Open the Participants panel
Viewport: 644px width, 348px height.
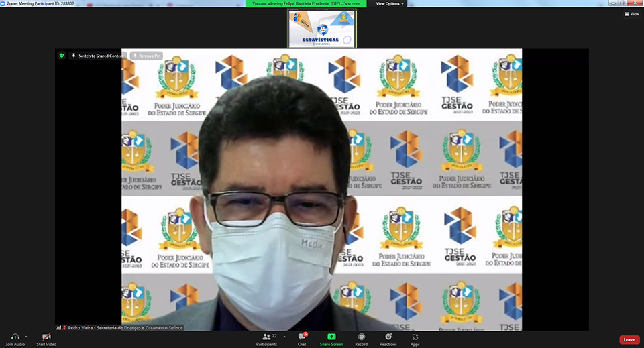(266, 337)
